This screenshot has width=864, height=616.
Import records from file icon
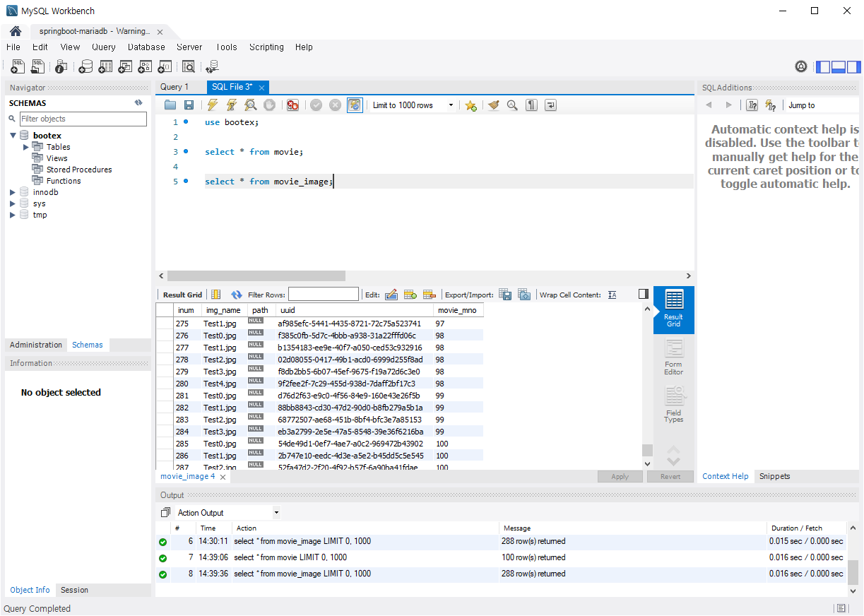pyautogui.click(x=524, y=295)
